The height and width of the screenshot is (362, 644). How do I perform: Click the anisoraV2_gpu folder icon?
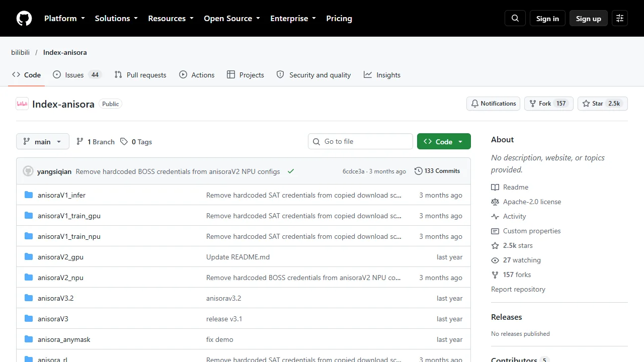(x=29, y=257)
